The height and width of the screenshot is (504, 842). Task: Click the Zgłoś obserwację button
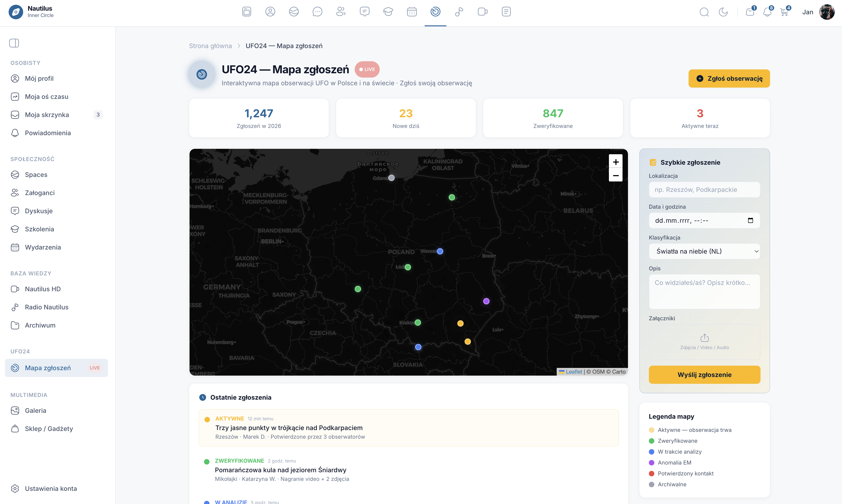[x=729, y=78]
